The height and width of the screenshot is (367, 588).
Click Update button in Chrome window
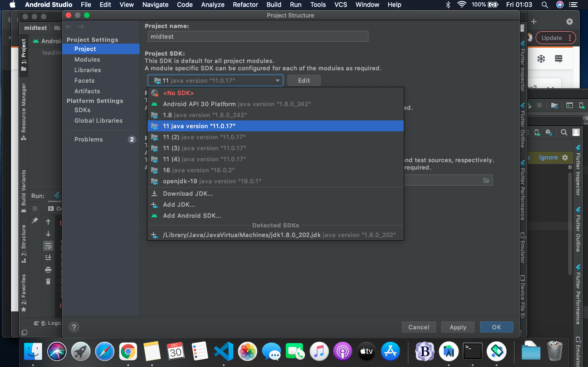pyautogui.click(x=556, y=38)
